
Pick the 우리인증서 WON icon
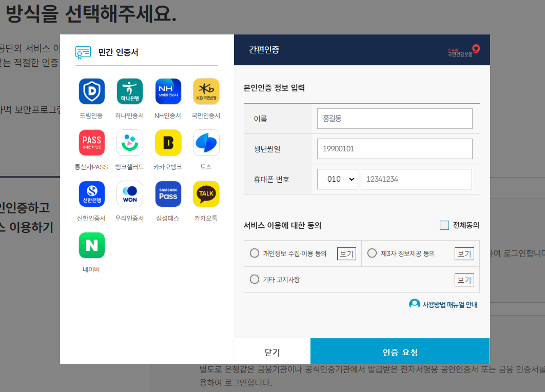(130, 194)
